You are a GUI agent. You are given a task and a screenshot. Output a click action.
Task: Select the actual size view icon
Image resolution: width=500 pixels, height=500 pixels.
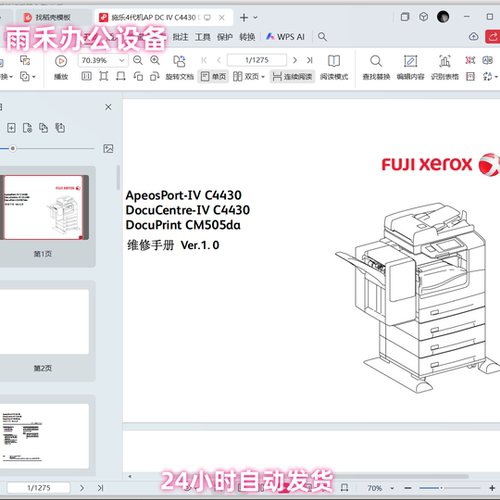click(86, 77)
